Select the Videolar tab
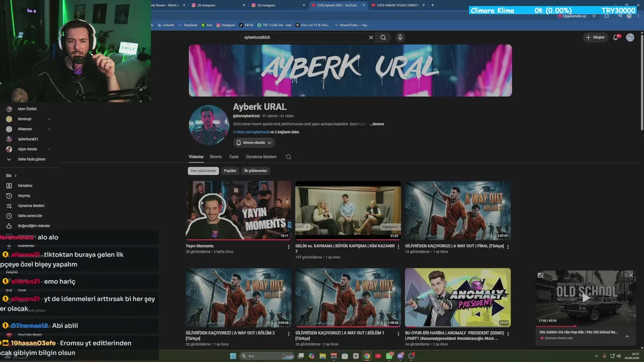Image resolution: width=644 pixels, height=362 pixels. (196, 157)
